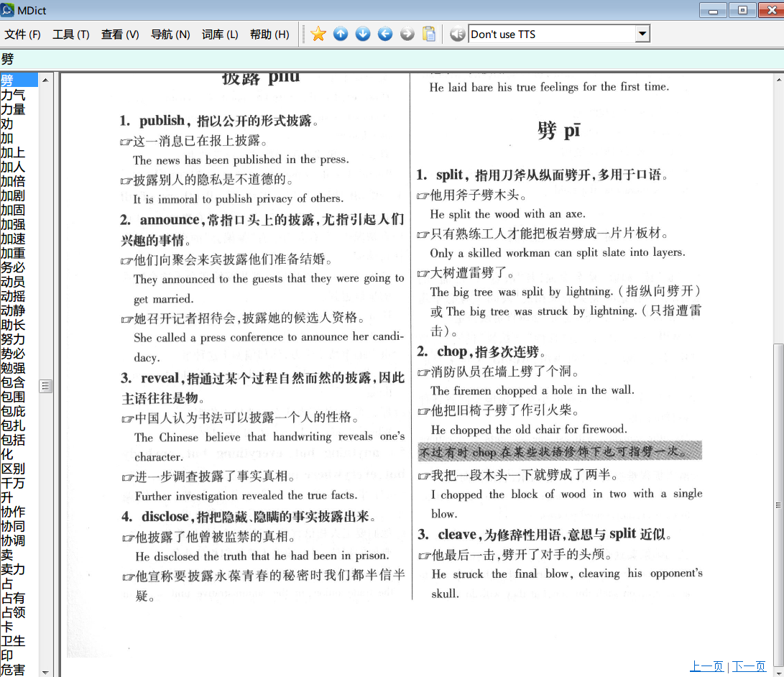The height and width of the screenshot is (677, 784).
Task: Select 包围 in the word list
Action: coord(13,397)
